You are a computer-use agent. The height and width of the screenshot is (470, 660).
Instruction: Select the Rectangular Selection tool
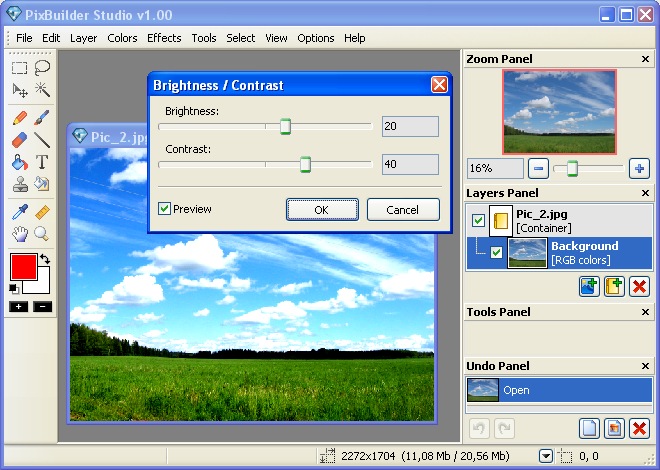[19, 67]
